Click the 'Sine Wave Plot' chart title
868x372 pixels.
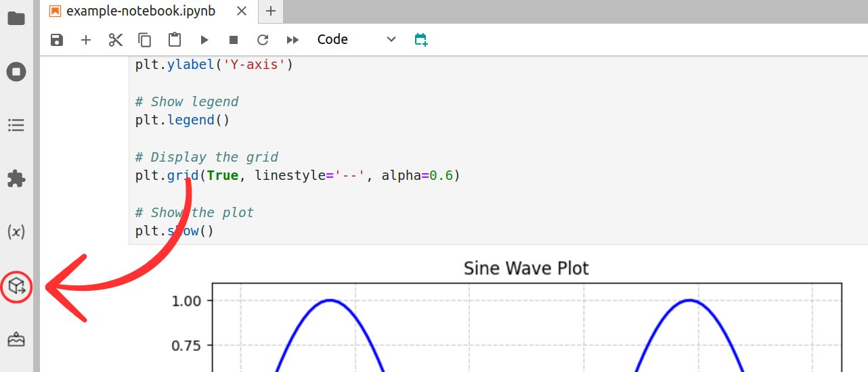pos(526,269)
